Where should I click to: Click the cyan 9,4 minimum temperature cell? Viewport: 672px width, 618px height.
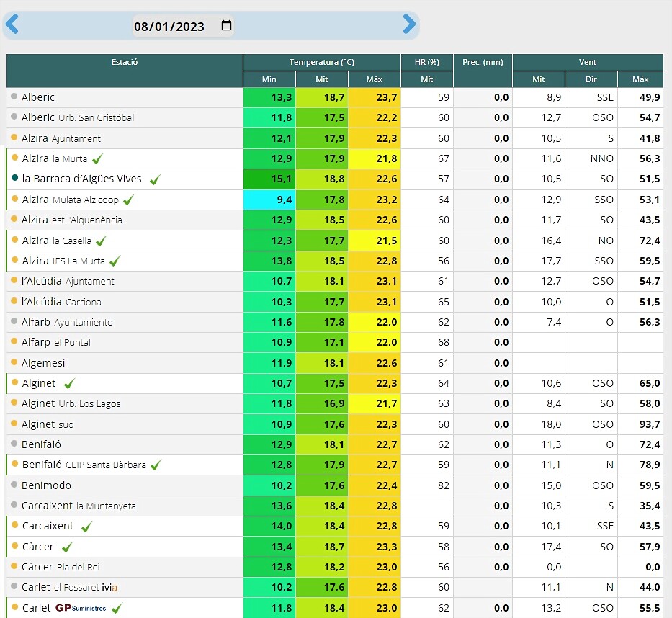coord(269,200)
